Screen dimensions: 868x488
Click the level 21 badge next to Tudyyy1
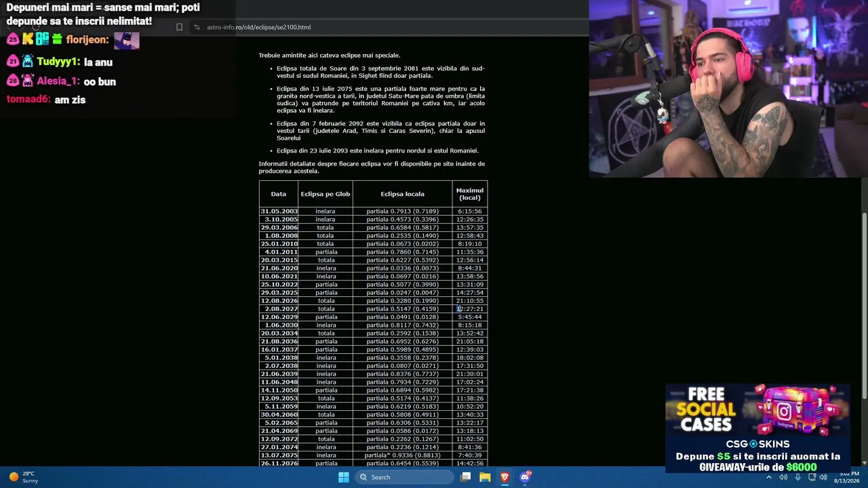point(13,62)
